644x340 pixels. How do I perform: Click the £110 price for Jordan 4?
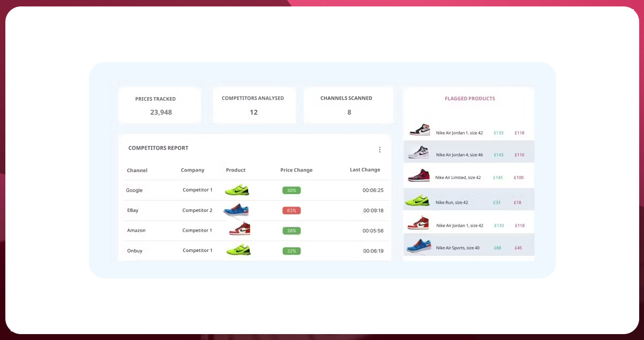(x=520, y=155)
